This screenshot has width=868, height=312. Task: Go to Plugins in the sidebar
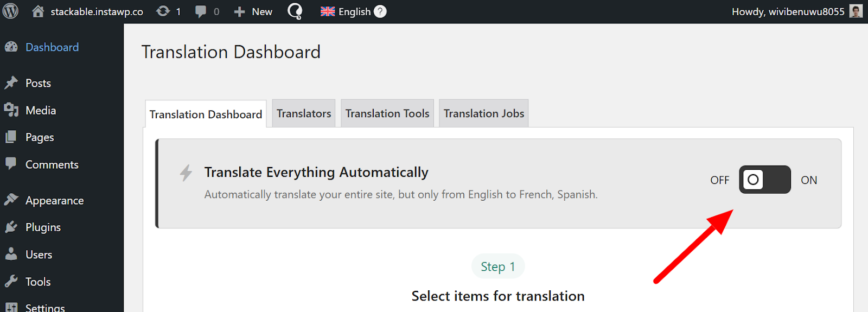43,227
